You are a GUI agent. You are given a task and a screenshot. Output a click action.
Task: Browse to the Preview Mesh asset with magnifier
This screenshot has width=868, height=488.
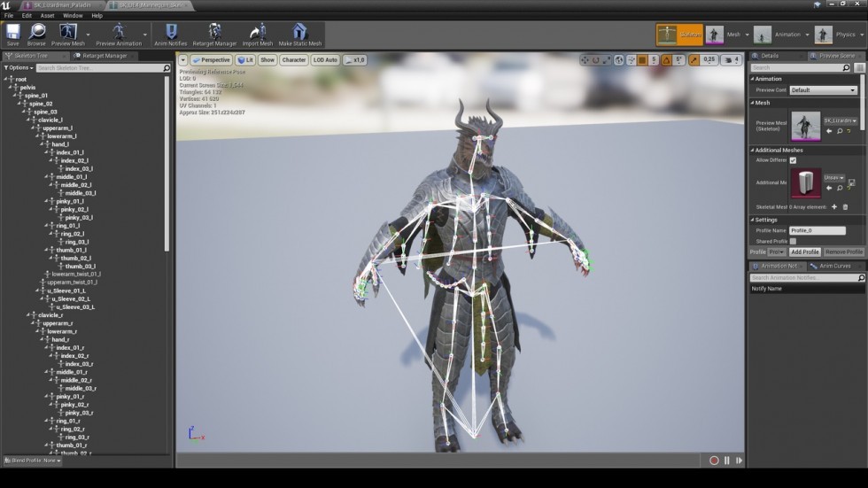pos(840,131)
